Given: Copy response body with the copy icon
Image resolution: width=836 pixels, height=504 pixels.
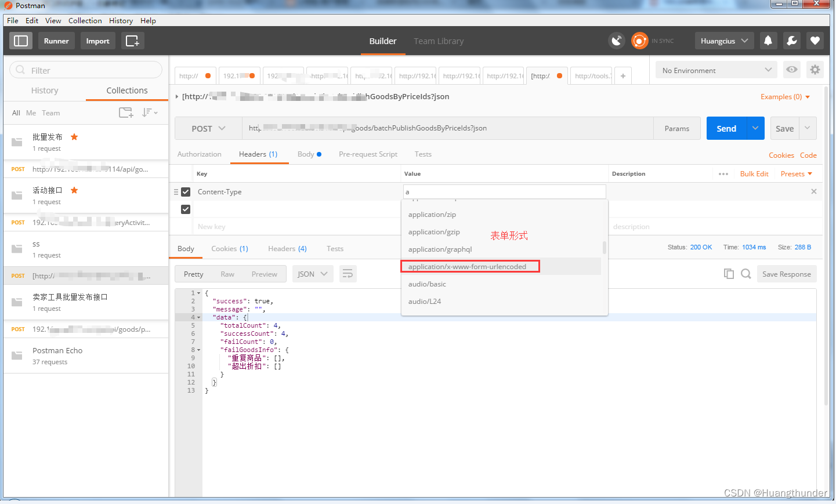Looking at the screenshot, I should pyautogui.click(x=729, y=274).
